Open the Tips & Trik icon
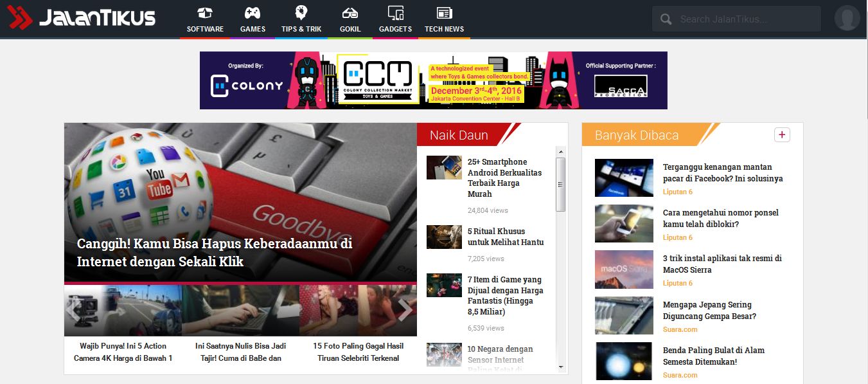 click(301, 12)
